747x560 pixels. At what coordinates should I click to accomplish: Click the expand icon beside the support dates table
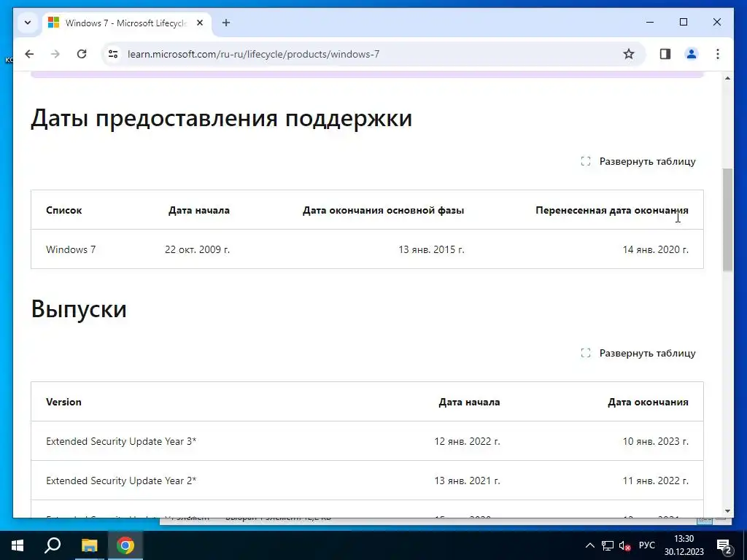[586, 161]
